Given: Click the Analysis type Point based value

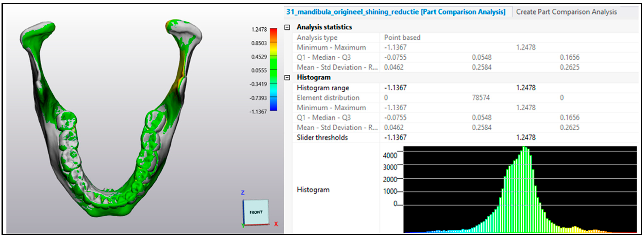Looking at the screenshot, I should point(402,38).
